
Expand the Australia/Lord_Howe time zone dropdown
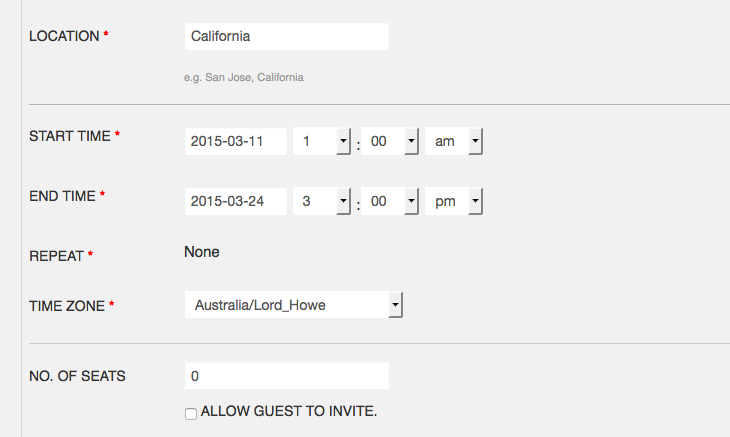click(x=293, y=305)
